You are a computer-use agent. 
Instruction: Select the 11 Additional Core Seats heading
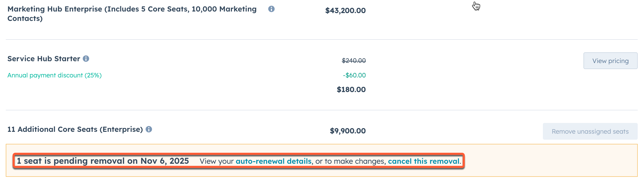point(75,129)
